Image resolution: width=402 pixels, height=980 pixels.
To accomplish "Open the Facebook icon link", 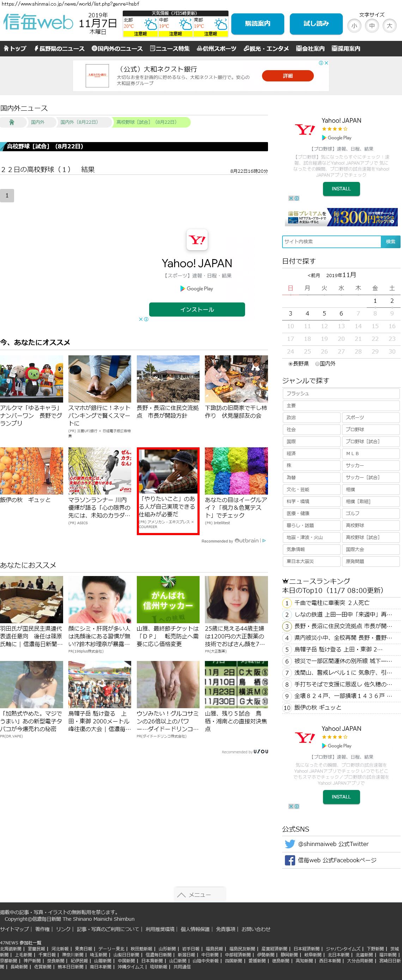I will [290, 860].
